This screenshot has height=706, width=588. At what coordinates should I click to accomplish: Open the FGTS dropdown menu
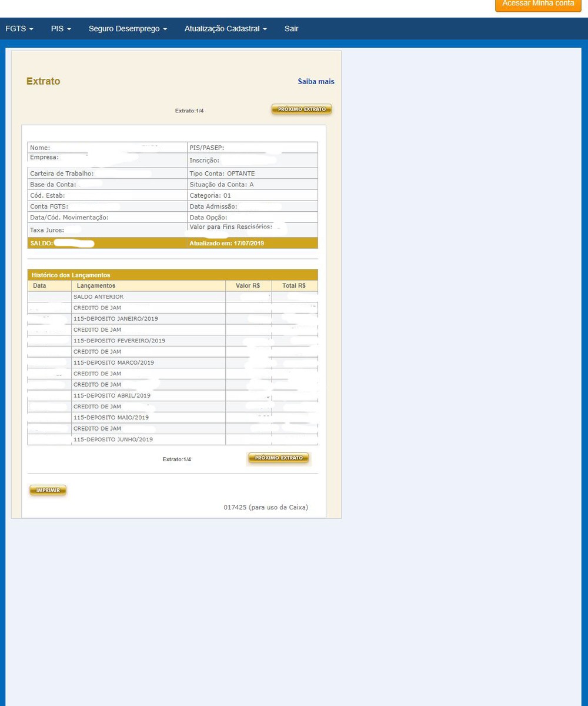click(x=19, y=29)
